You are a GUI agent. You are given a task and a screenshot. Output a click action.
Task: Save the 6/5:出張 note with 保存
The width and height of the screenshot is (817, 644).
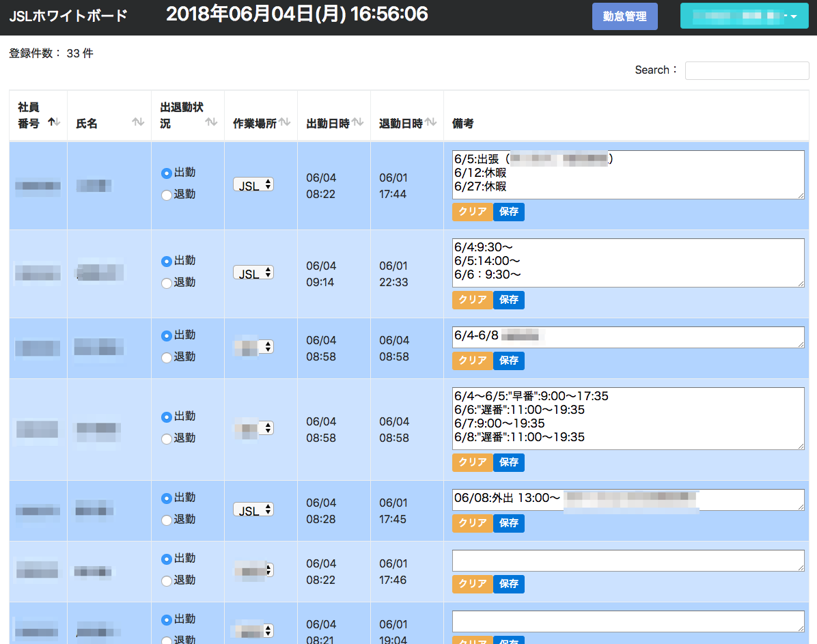tap(508, 212)
